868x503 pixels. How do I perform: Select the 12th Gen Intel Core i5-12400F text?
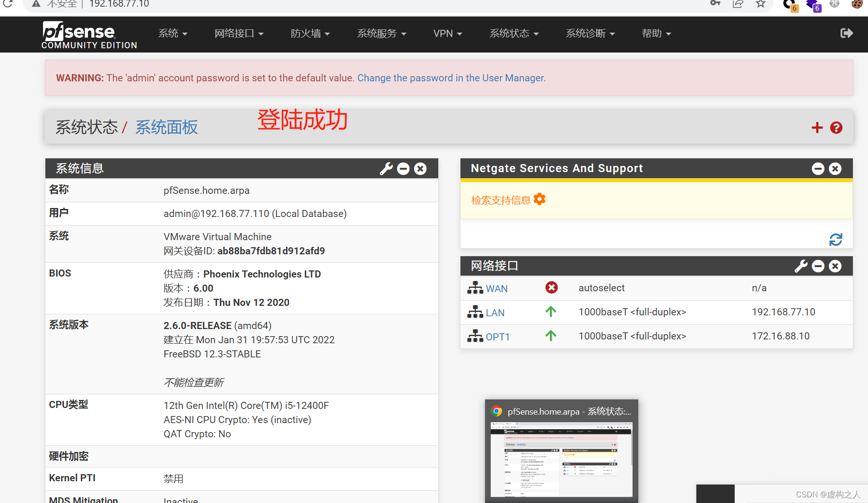click(x=246, y=406)
